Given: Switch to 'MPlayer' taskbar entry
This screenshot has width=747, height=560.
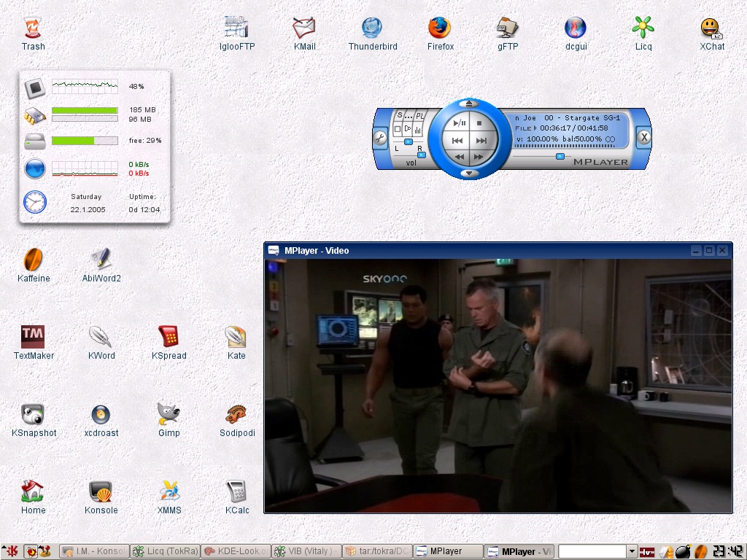Looking at the screenshot, I should point(448,551).
